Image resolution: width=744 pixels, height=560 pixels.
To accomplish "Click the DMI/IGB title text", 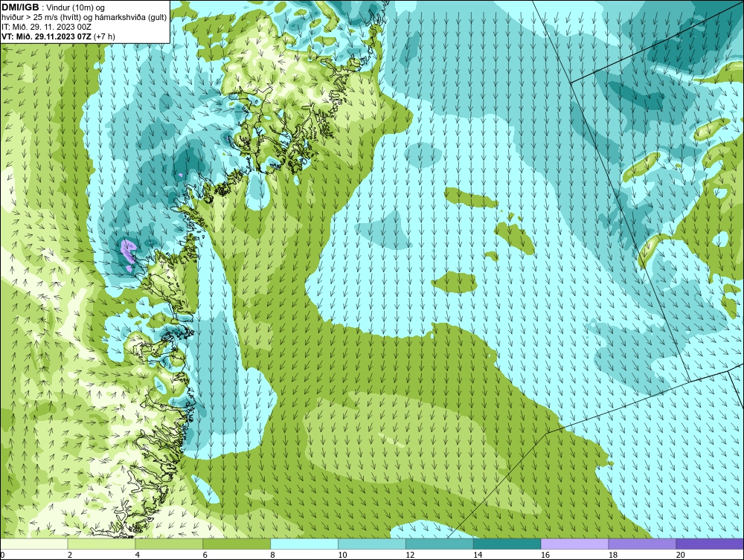I will point(20,7).
